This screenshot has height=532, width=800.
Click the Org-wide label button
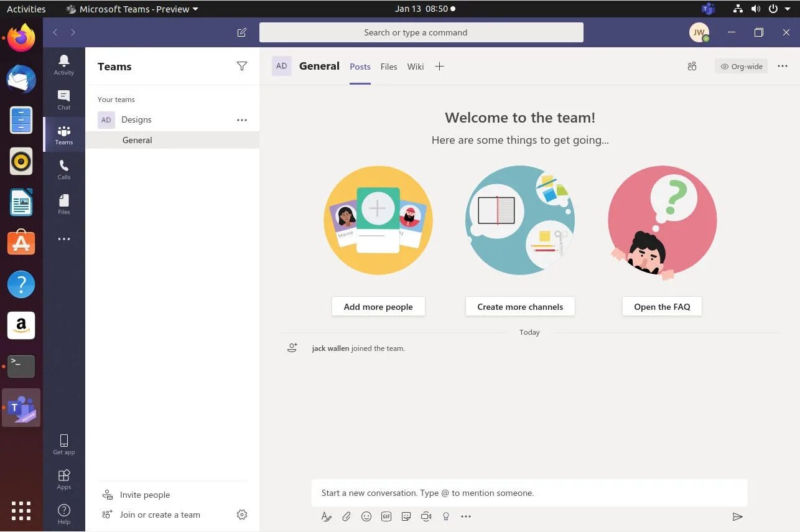[741, 67]
